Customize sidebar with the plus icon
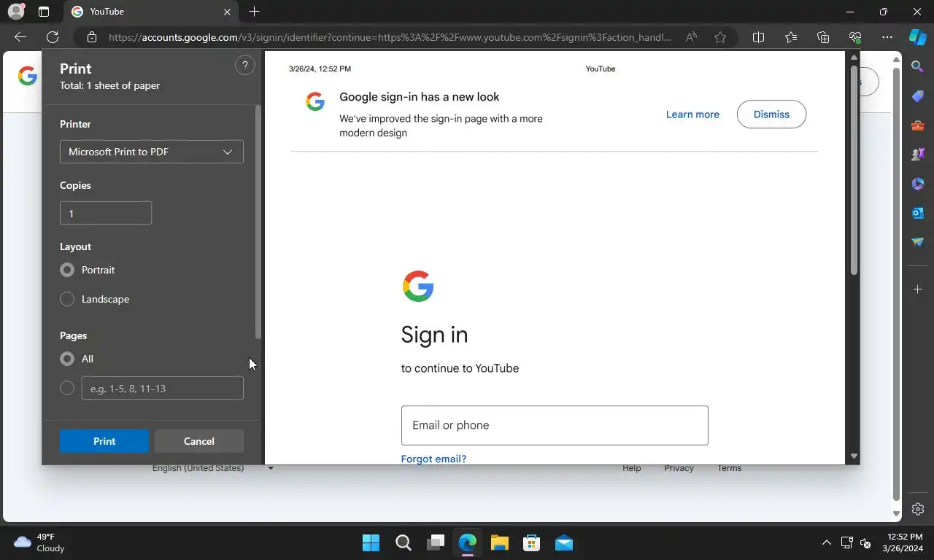Image resolution: width=934 pixels, height=560 pixels. [918, 289]
